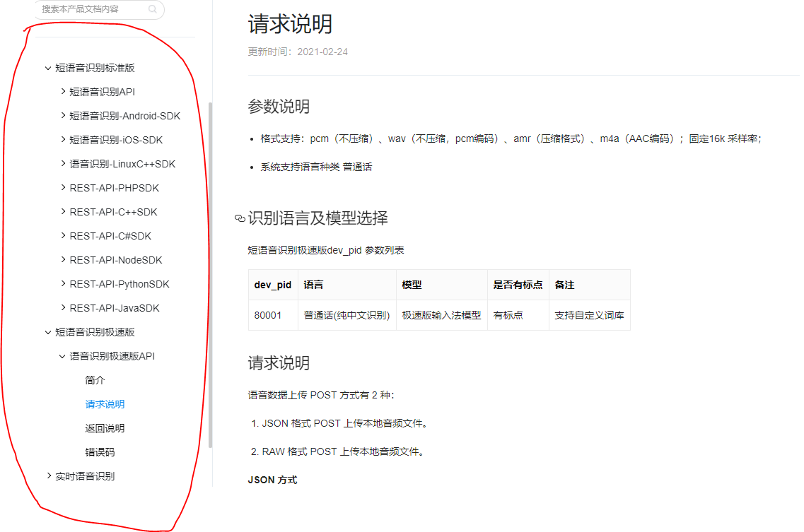Click the 极速版输入法模型 cell
Image resolution: width=804 pixels, height=532 pixels.
pyautogui.click(x=441, y=315)
